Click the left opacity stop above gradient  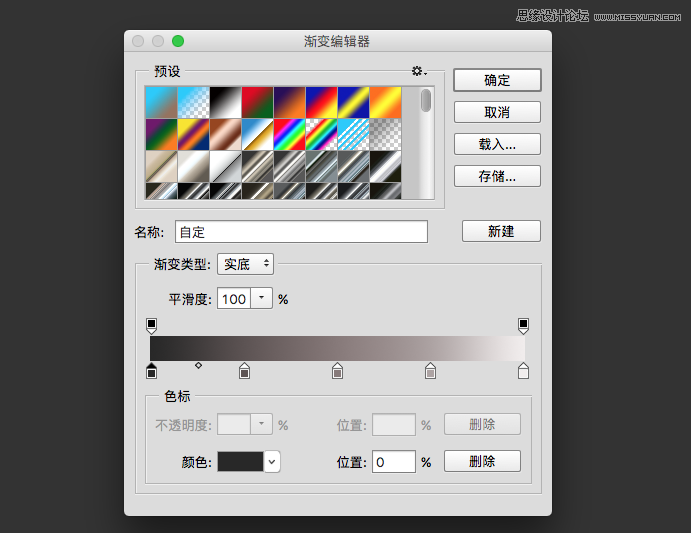pos(151,326)
